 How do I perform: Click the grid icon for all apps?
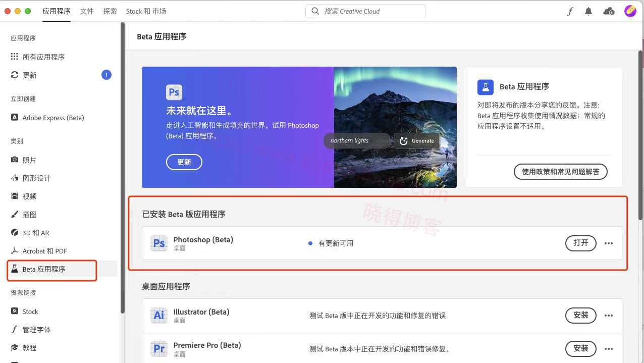pos(15,57)
